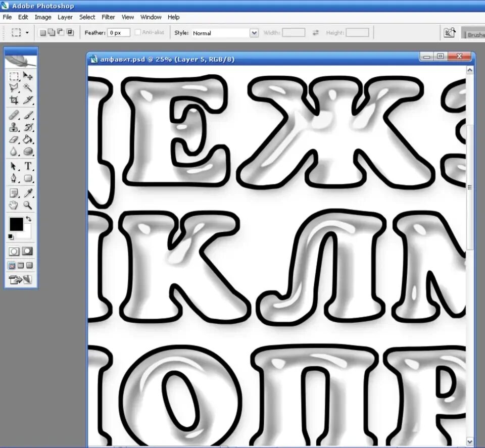Open the Filter menu
Viewport: 485px width, 448px height.
click(108, 17)
